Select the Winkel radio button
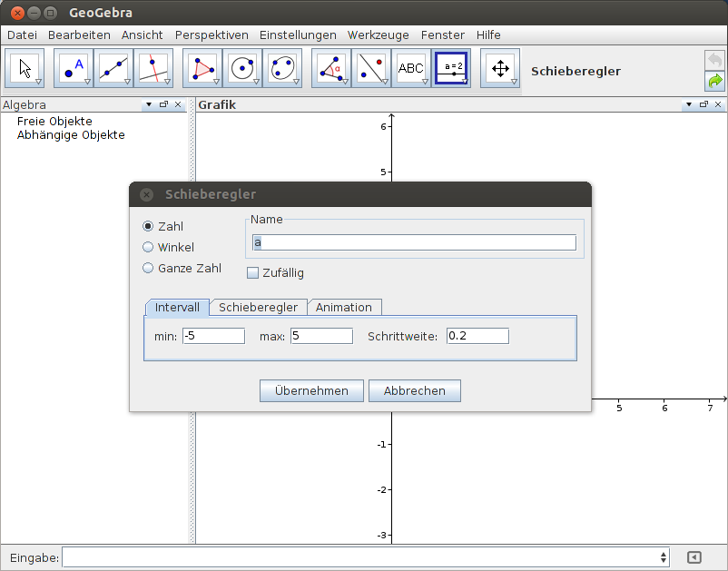The height and width of the screenshot is (571, 728). coord(147,247)
